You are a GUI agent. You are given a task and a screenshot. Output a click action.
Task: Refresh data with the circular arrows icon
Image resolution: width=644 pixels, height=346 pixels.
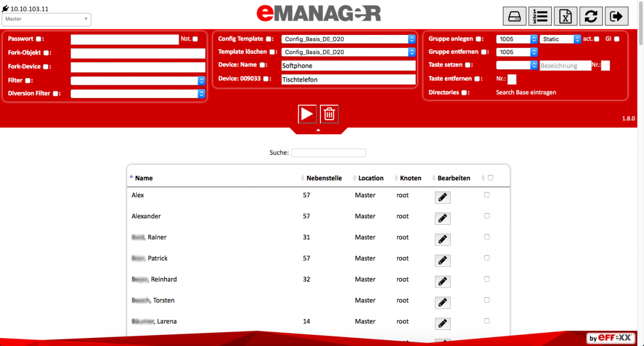click(x=591, y=16)
